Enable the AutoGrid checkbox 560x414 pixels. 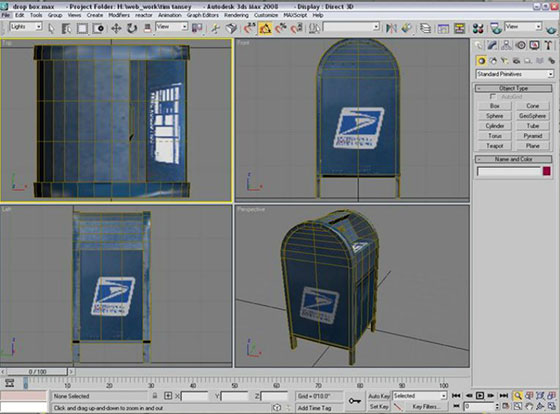(493, 97)
